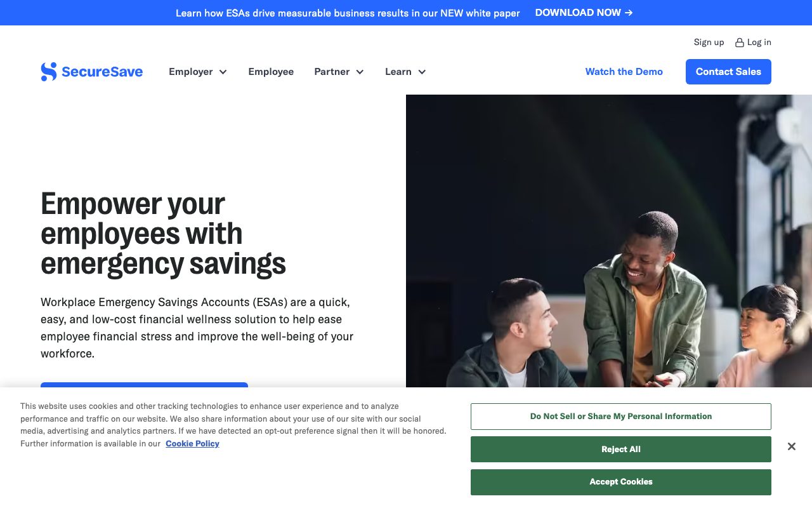Open the Employer menu item
The width and height of the screenshot is (812, 508).
pos(191,72)
